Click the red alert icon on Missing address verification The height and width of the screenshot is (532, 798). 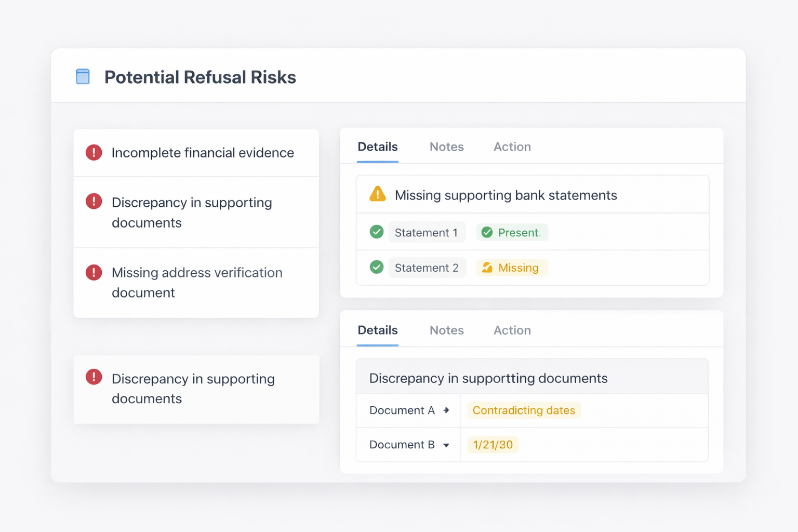coord(94,272)
